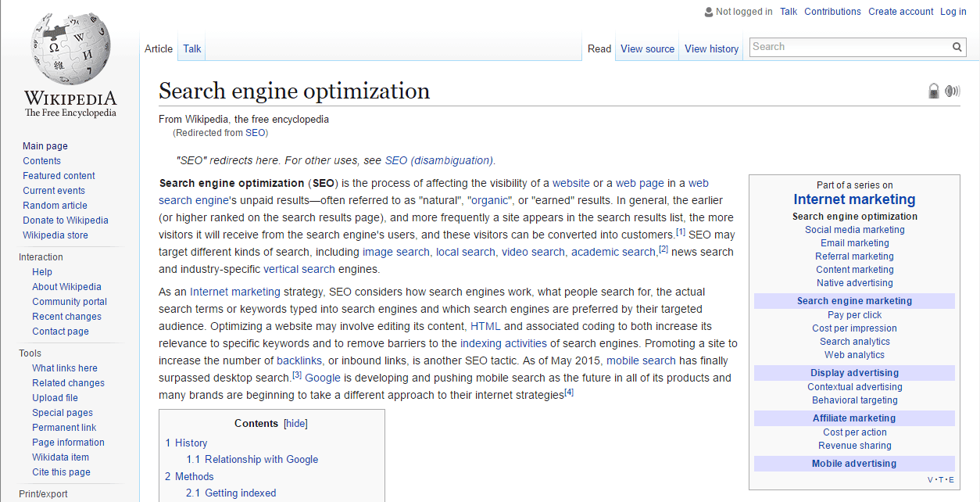Open Affiliate marketing heading link

[x=854, y=418]
